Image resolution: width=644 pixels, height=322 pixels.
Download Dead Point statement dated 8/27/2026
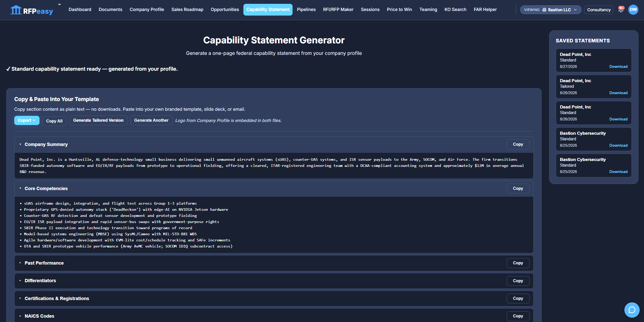click(618, 67)
